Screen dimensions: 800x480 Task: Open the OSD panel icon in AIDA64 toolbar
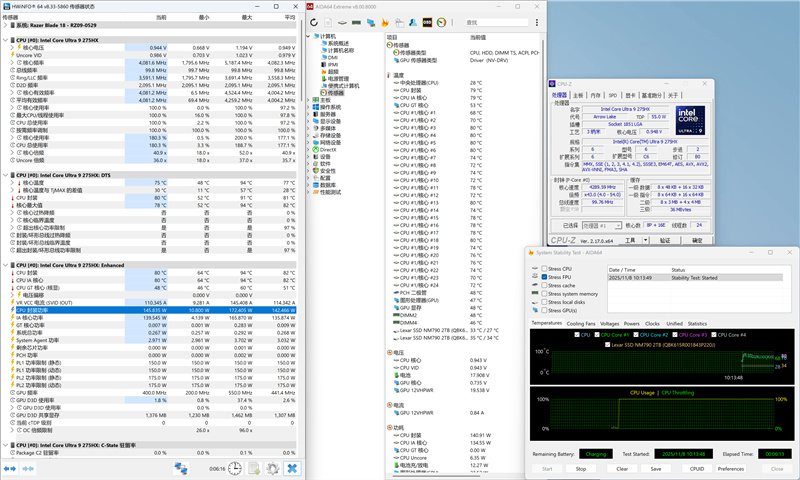click(428, 21)
